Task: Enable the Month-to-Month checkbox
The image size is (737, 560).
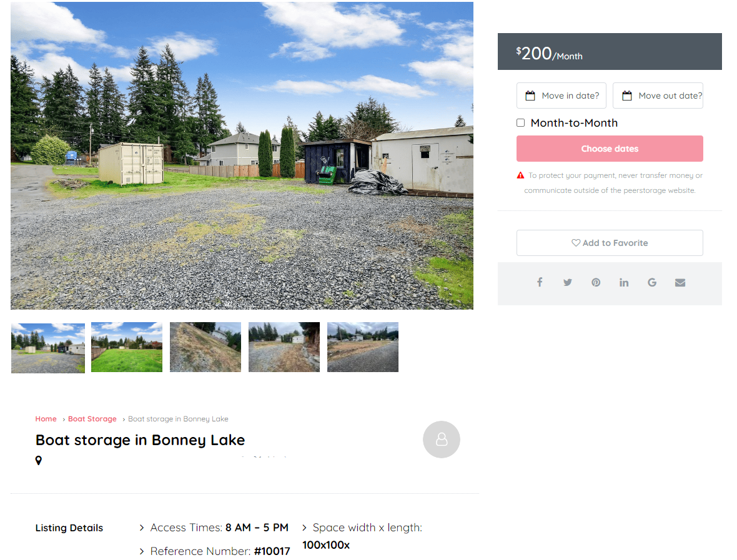Action: [521, 122]
